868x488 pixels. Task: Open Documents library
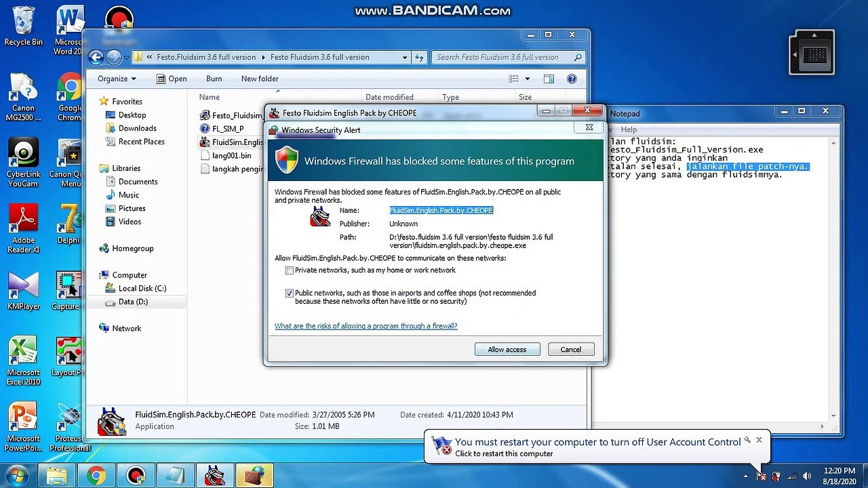tap(138, 182)
